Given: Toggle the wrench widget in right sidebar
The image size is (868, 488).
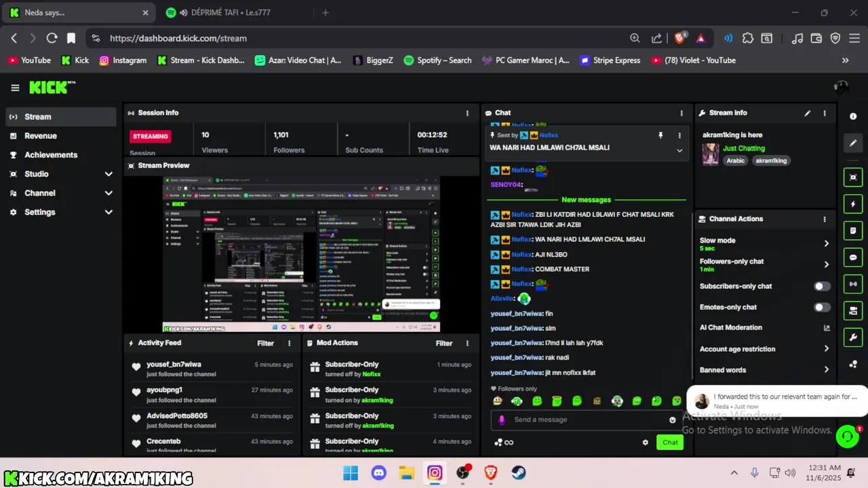Looking at the screenshot, I should point(853,338).
